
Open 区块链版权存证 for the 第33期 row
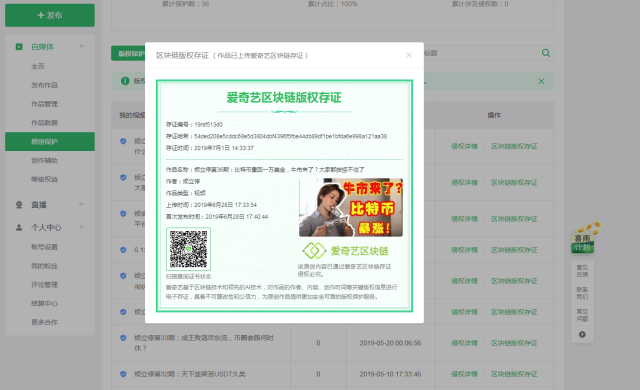(x=514, y=343)
